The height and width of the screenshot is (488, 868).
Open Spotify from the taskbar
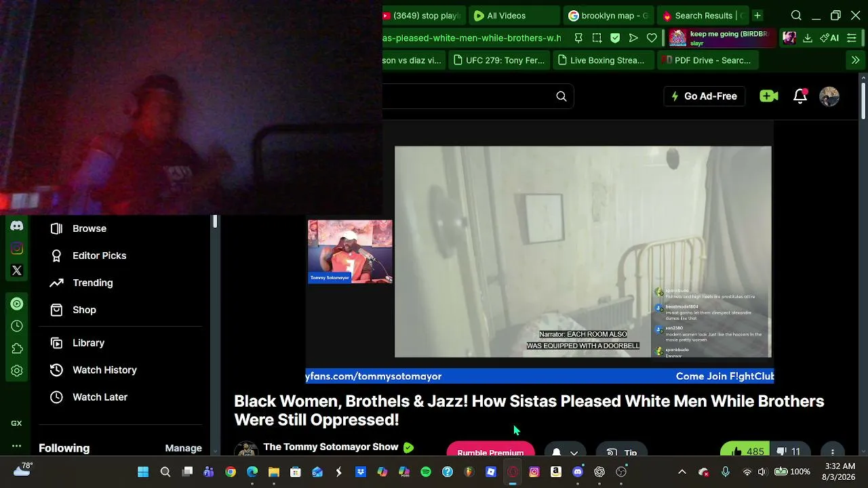click(x=426, y=472)
